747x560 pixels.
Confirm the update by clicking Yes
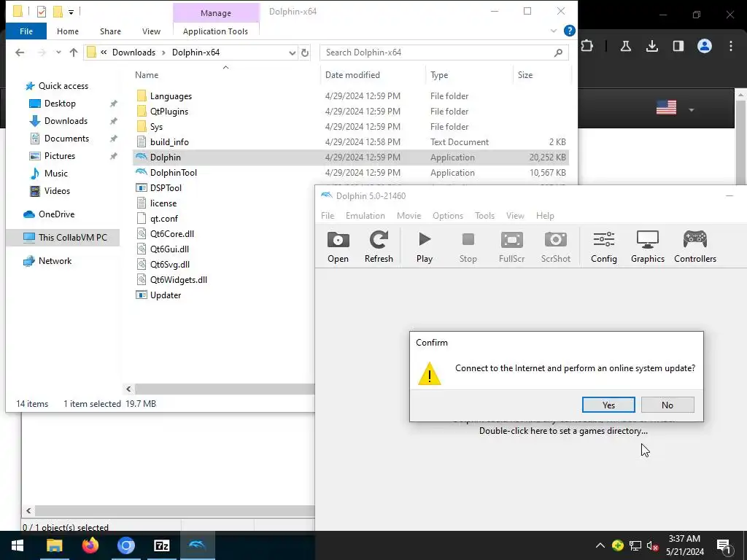click(608, 405)
